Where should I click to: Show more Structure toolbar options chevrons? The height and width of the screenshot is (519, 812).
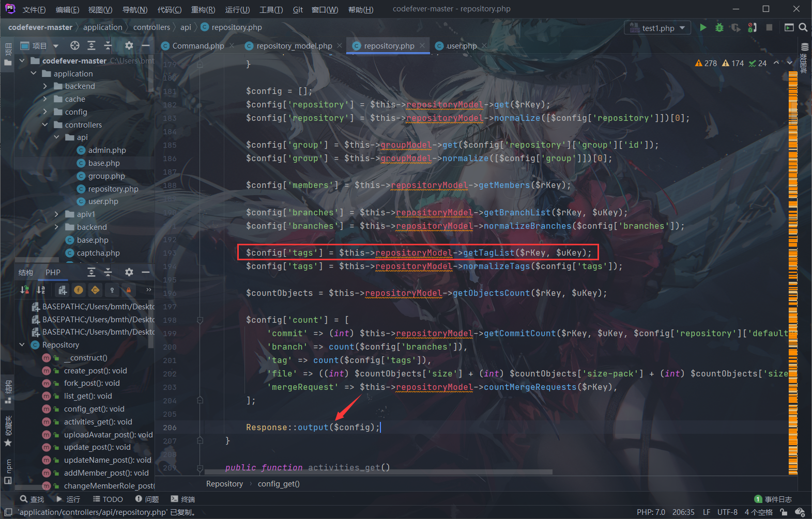(x=148, y=290)
